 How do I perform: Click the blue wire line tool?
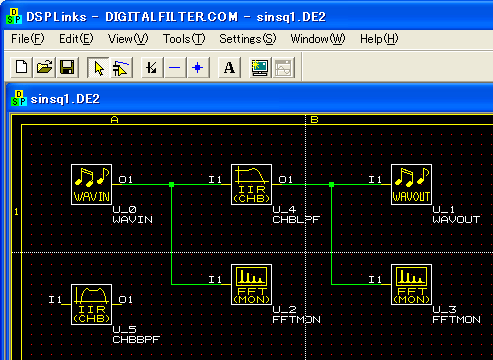tap(175, 68)
